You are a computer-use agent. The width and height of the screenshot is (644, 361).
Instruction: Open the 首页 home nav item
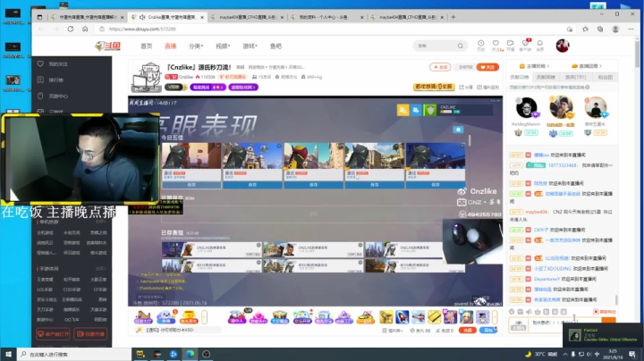pyautogui.click(x=146, y=46)
